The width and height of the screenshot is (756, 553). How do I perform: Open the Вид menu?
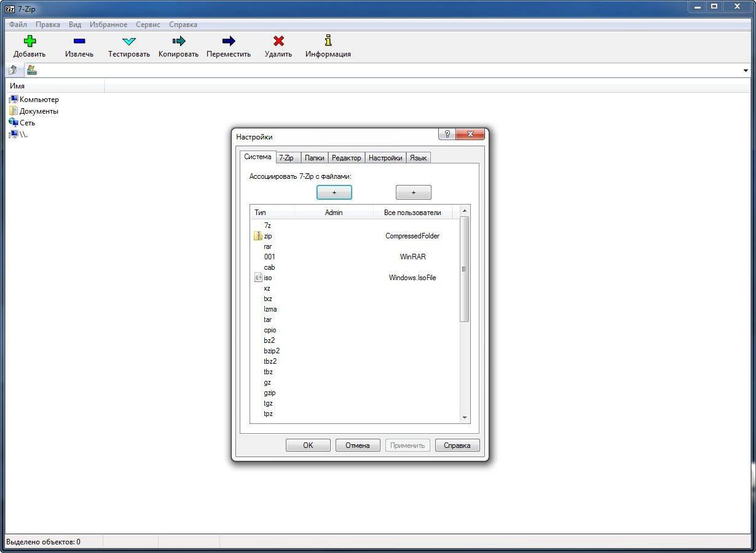pyautogui.click(x=75, y=25)
